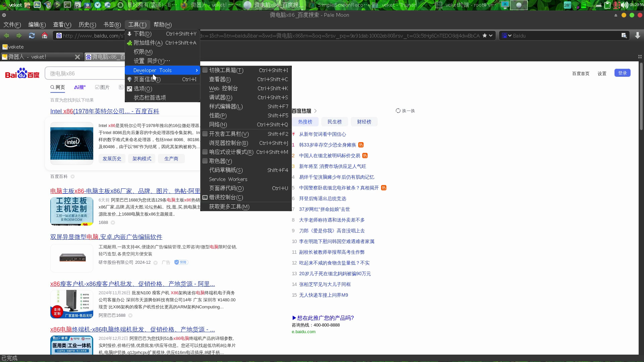Screen dimensions: 644x362
Task: Select 页面源代码 menu entry
Action: click(x=246, y=188)
